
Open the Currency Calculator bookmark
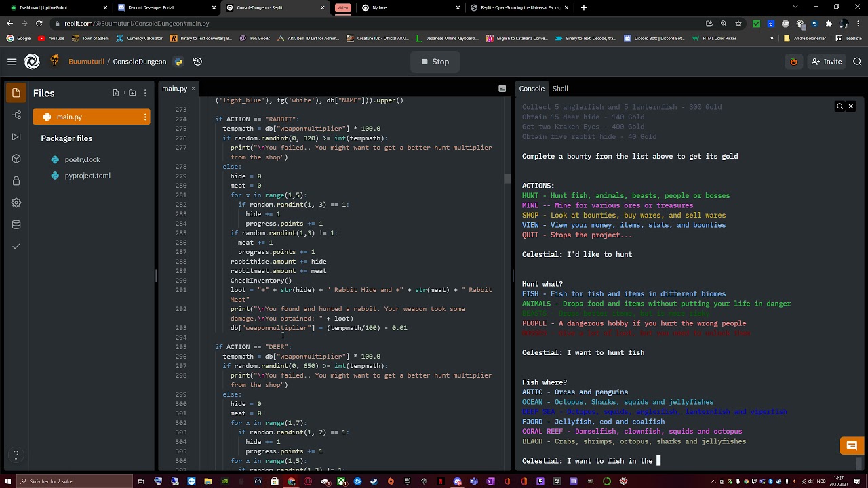pyautogui.click(x=140, y=39)
